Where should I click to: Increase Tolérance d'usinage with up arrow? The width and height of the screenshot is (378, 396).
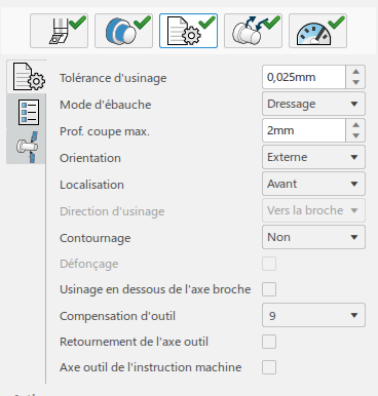[356, 72]
